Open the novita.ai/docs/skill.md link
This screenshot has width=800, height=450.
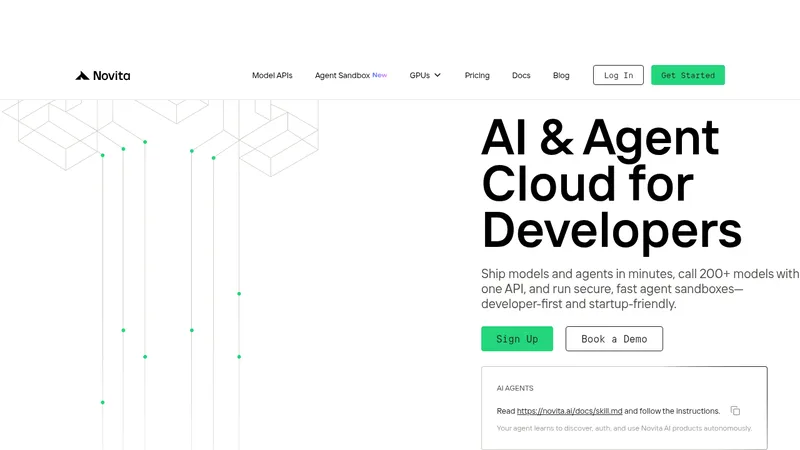point(569,411)
